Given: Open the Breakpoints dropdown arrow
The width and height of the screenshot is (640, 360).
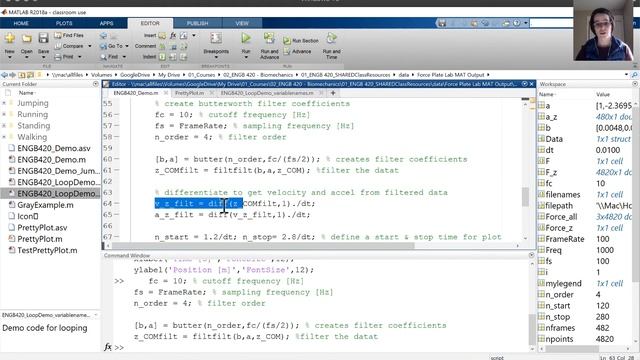Looking at the screenshot, I should click(216, 58).
